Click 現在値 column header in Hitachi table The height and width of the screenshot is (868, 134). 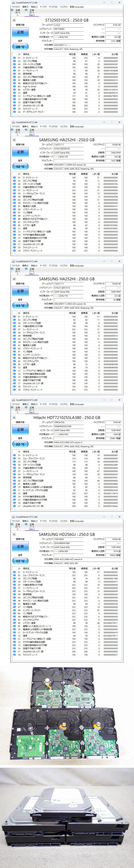click(72, 452)
